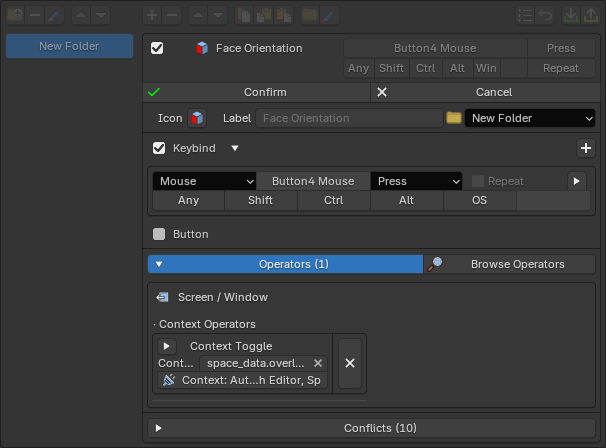Expand extra keybind options with right arrow

pos(577,181)
